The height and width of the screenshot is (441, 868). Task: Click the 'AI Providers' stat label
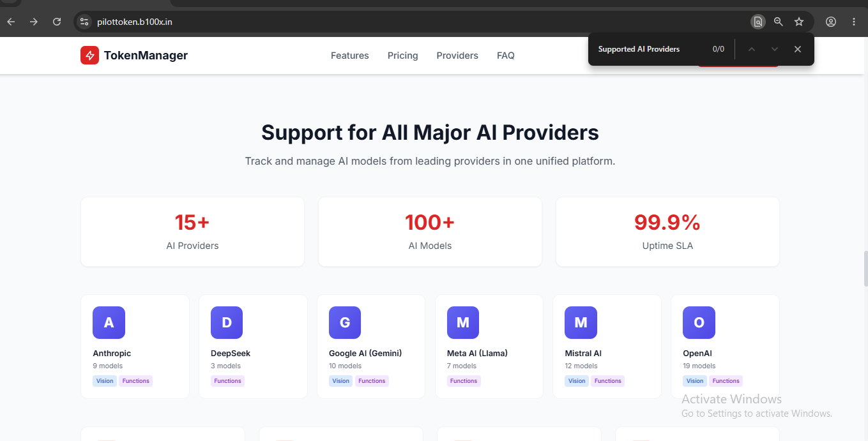pyautogui.click(x=192, y=246)
